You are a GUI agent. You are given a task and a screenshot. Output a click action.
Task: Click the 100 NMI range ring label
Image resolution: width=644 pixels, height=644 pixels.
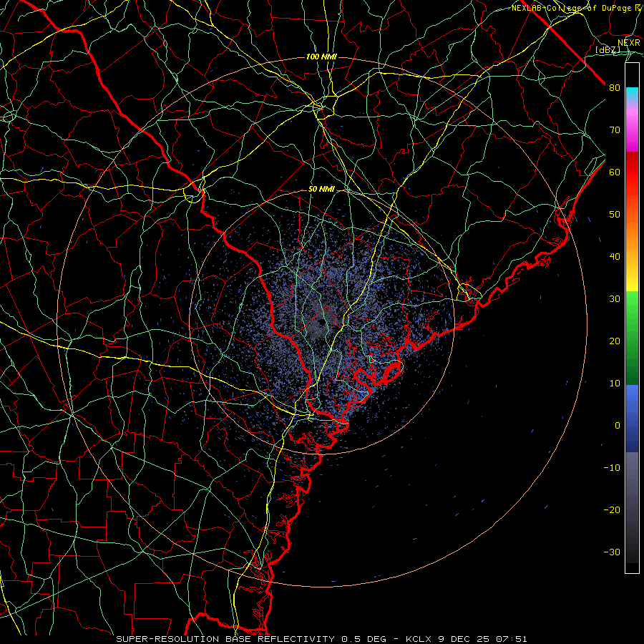(321, 57)
